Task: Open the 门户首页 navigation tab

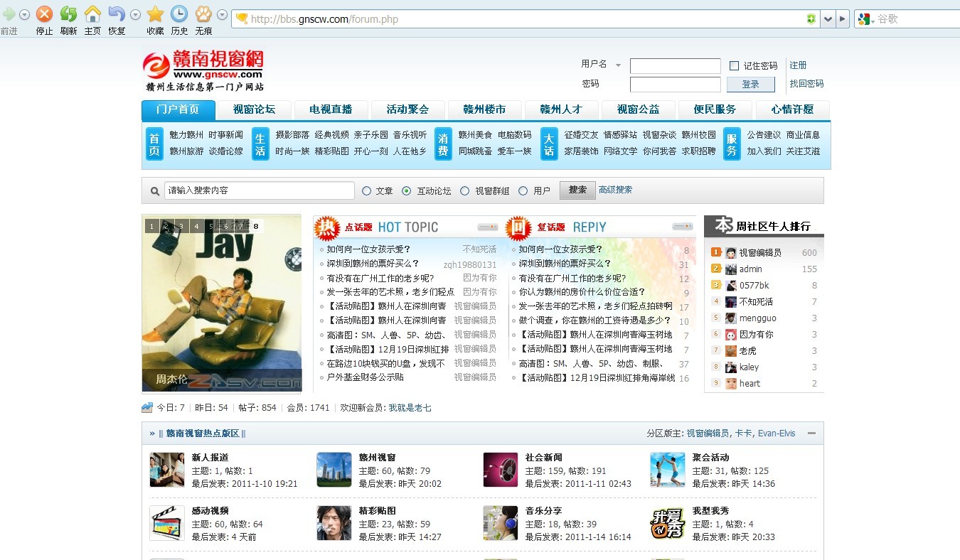Action: pos(178,110)
